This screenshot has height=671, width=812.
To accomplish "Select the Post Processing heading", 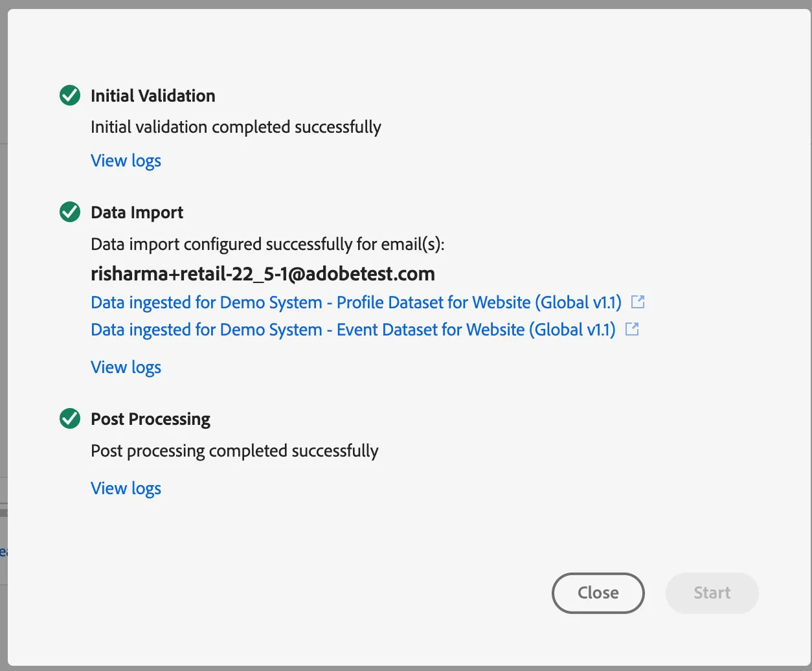I will click(x=151, y=419).
